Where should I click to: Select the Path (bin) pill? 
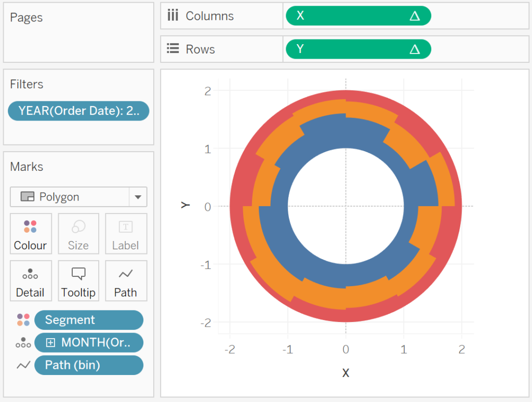(88, 365)
